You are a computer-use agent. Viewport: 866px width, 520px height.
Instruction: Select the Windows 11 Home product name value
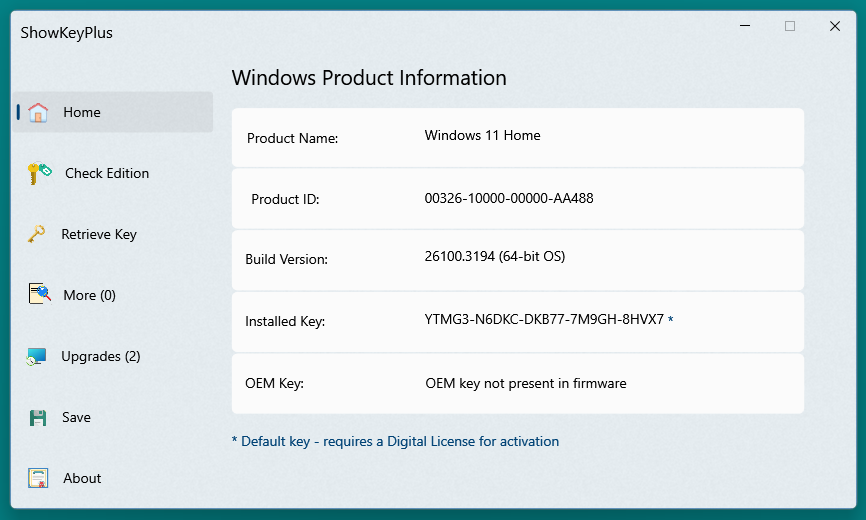(x=482, y=135)
